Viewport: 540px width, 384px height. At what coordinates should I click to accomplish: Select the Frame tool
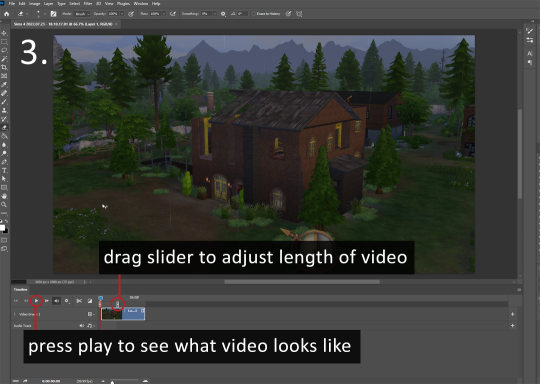(4, 76)
